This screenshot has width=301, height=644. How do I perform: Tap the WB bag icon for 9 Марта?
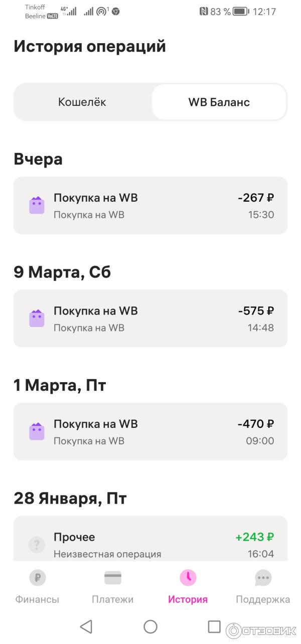pos(37,318)
